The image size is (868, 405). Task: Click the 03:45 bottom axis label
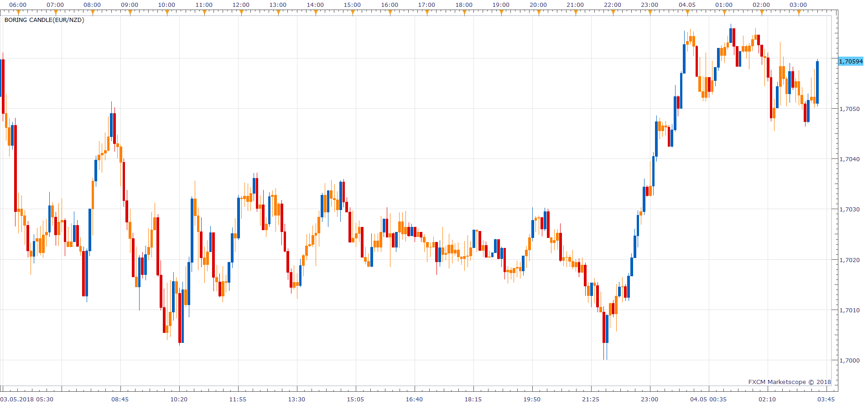[826, 400]
